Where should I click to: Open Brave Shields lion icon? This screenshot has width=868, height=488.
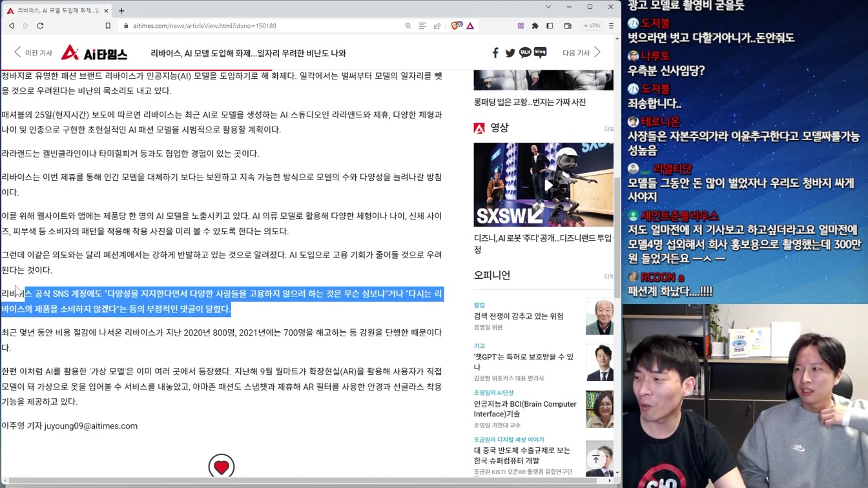[x=457, y=26]
